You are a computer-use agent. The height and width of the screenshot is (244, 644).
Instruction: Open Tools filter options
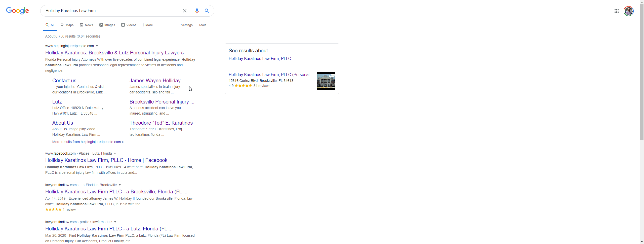click(203, 25)
